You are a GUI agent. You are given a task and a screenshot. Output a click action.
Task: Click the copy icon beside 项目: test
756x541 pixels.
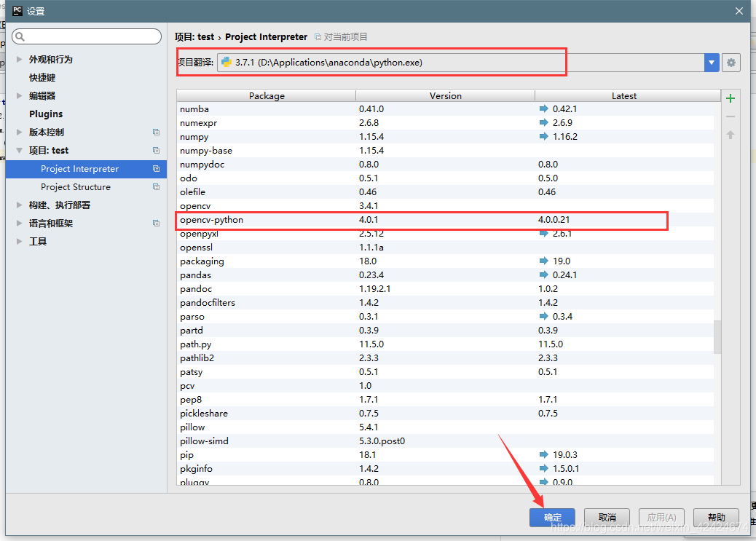156,151
